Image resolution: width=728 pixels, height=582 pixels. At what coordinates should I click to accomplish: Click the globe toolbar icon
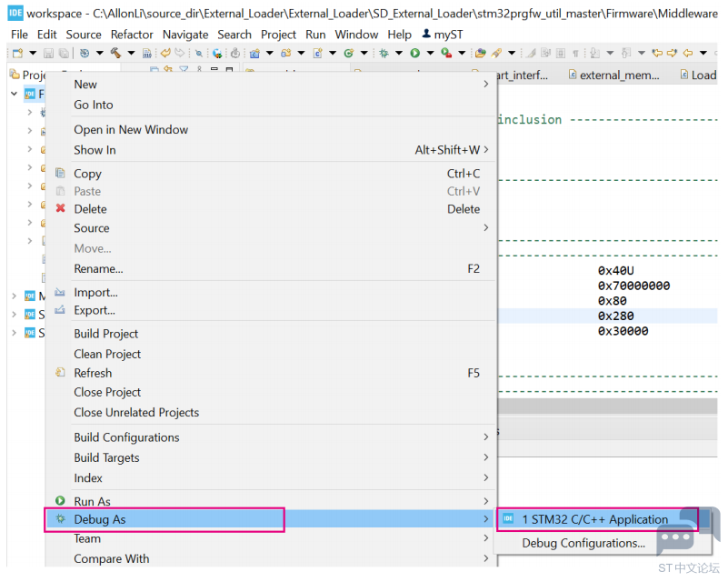[217, 53]
